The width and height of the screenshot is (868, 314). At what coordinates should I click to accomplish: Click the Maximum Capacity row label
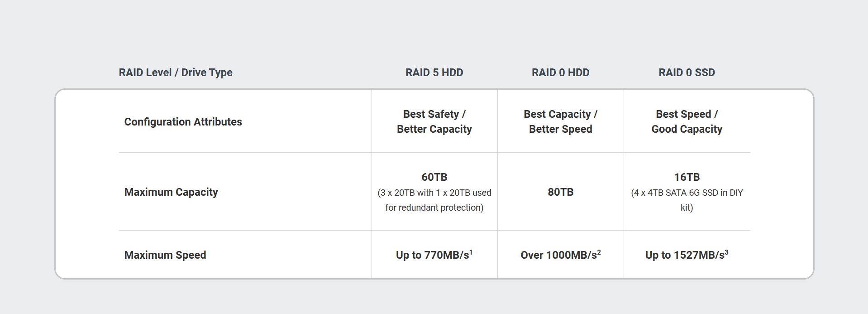click(171, 192)
